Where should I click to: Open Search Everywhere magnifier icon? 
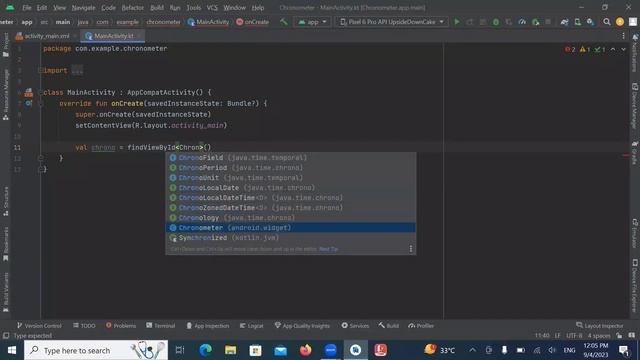click(607, 22)
